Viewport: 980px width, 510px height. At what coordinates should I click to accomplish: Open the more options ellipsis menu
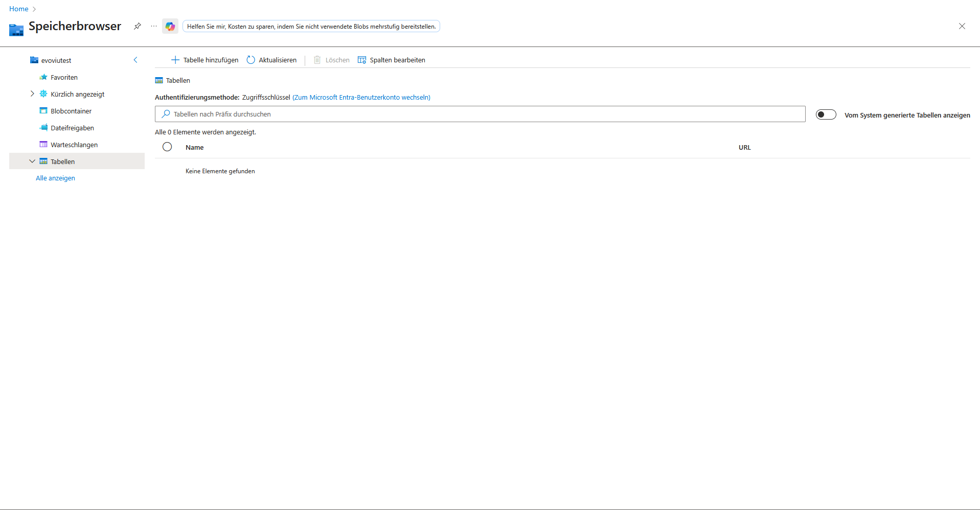tap(154, 26)
